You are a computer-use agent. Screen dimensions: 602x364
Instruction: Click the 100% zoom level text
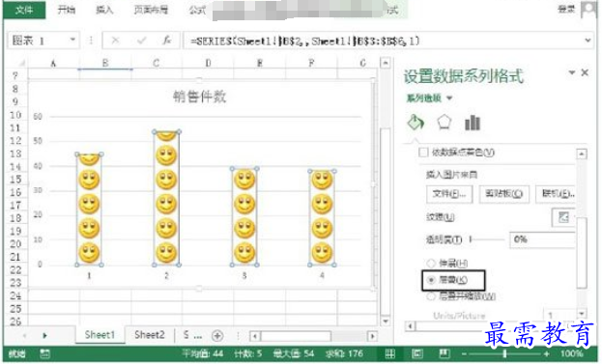[572, 353]
